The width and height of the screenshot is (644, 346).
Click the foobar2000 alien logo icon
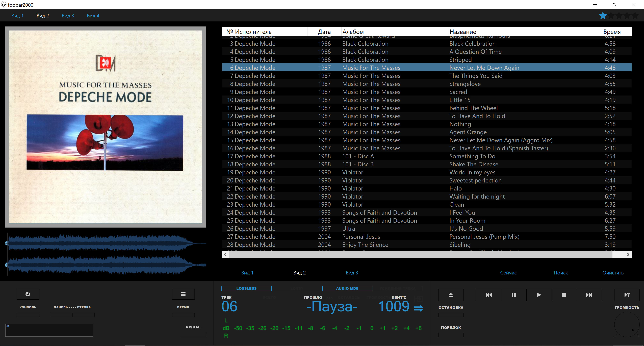coord(4,5)
